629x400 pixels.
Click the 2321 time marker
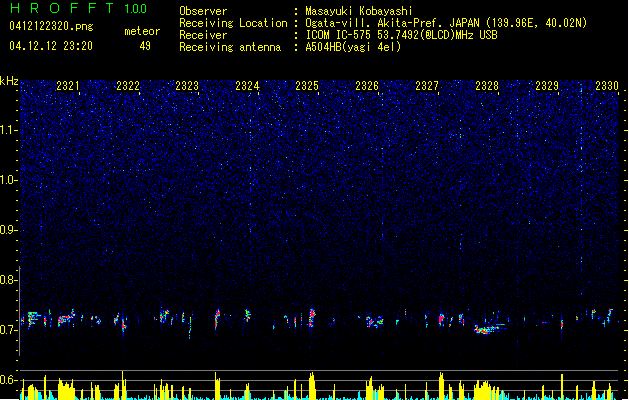click(x=68, y=86)
